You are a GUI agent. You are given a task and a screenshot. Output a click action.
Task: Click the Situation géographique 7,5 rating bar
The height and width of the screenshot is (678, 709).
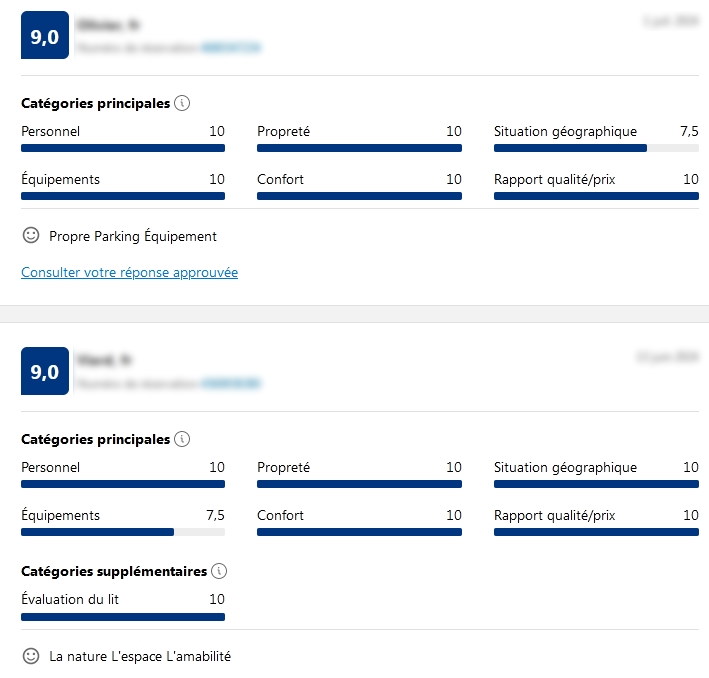coord(596,148)
